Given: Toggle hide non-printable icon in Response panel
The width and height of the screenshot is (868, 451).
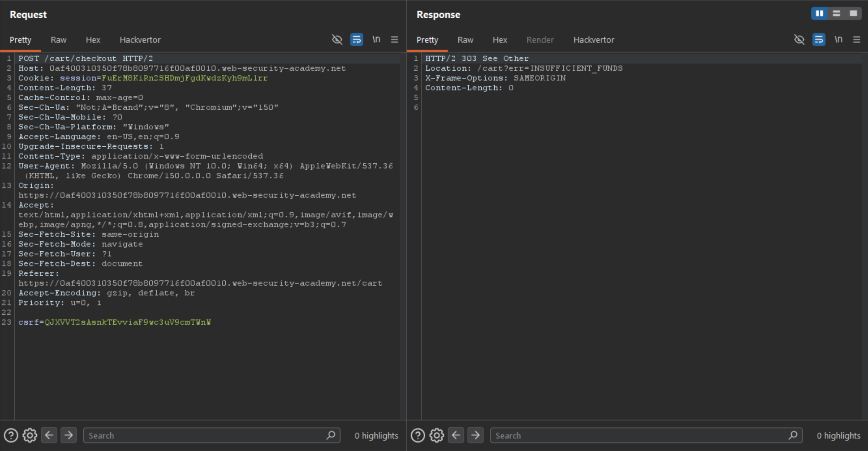Looking at the screenshot, I should 799,40.
